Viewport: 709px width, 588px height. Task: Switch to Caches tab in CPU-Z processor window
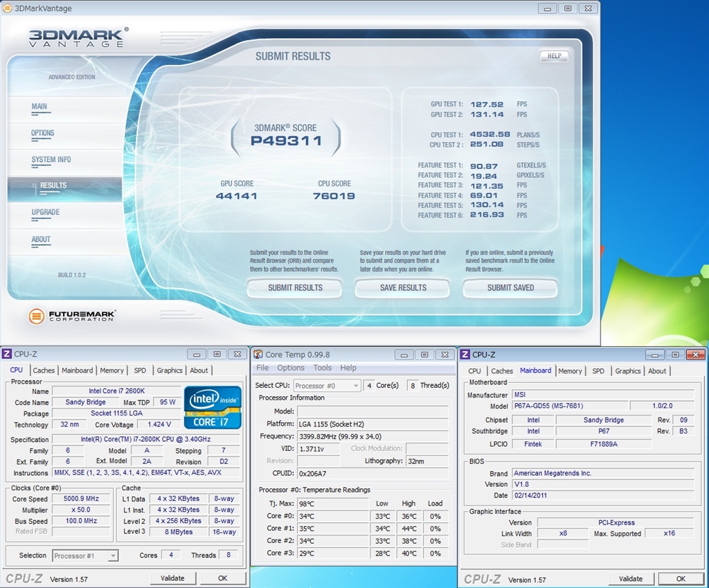(44, 371)
